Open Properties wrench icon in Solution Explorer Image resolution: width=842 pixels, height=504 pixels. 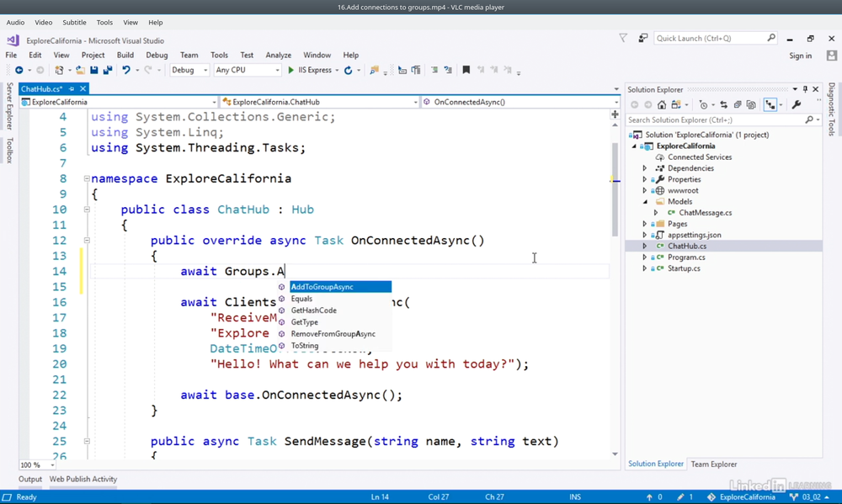[797, 105]
